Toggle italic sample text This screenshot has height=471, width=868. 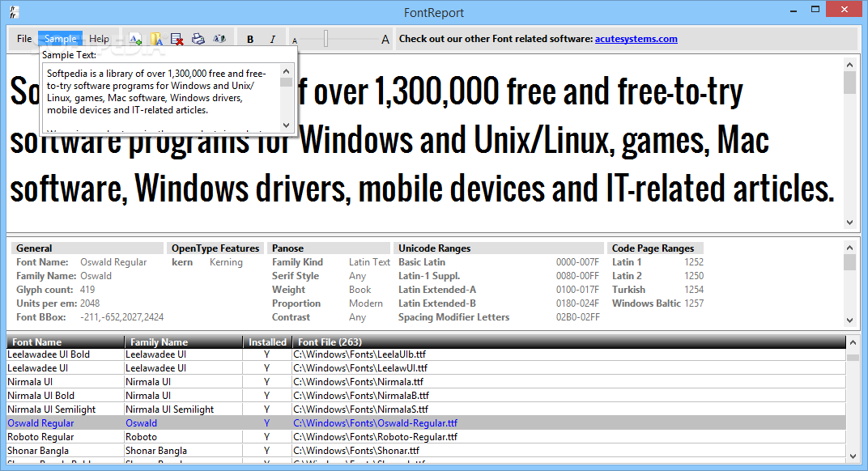point(272,40)
